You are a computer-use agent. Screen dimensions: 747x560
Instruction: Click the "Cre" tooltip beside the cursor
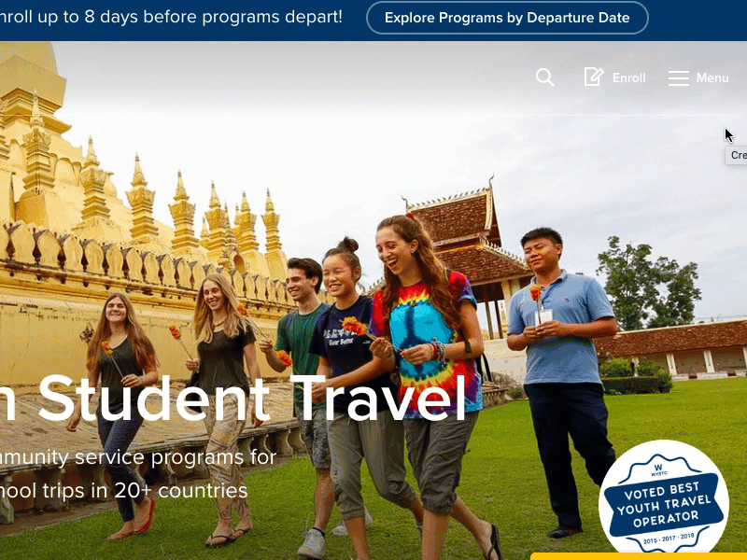(x=736, y=155)
